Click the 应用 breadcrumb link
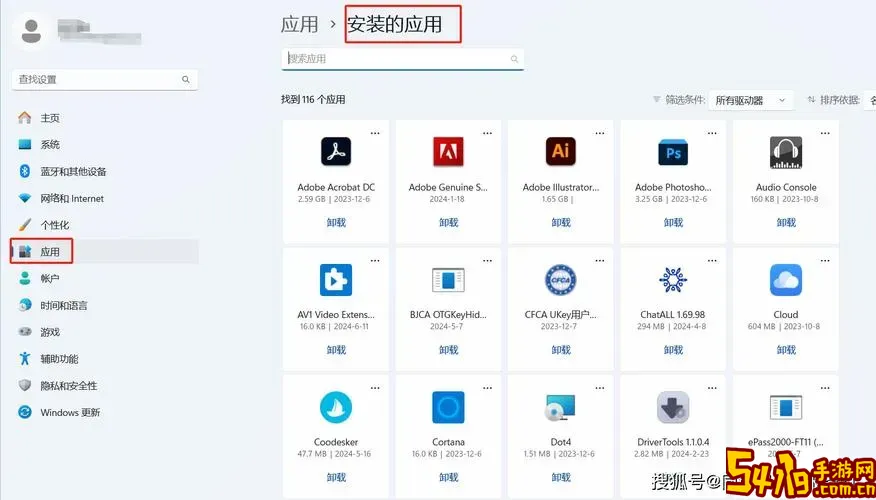 [x=299, y=25]
